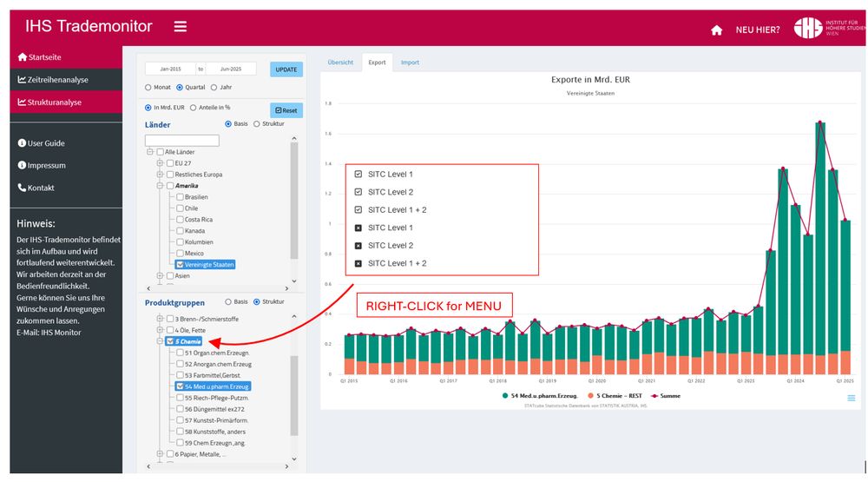Open the User Guide page
This screenshot has height=482, width=868.
coord(41,143)
